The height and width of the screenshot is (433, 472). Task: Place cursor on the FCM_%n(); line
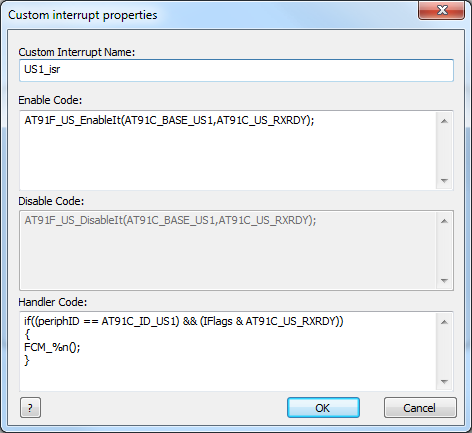[52, 347]
